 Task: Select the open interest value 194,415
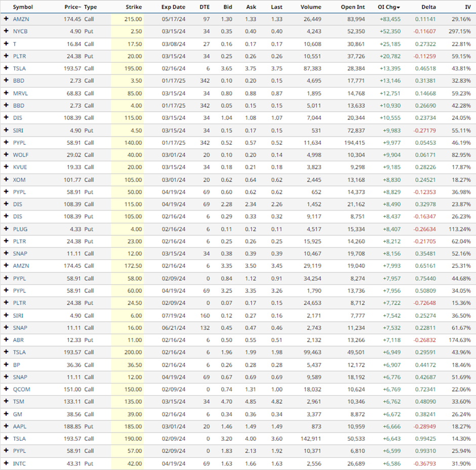click(x=354, y=143)
